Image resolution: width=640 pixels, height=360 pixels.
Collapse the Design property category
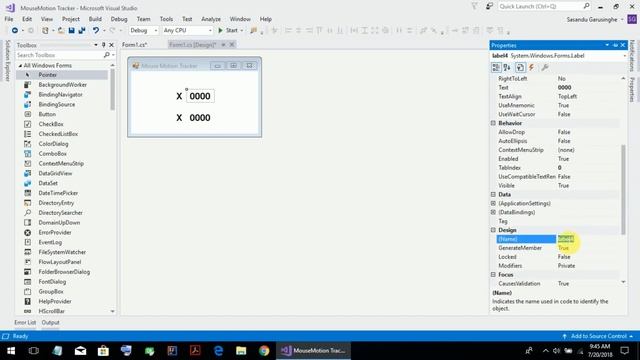pos(493,230)
